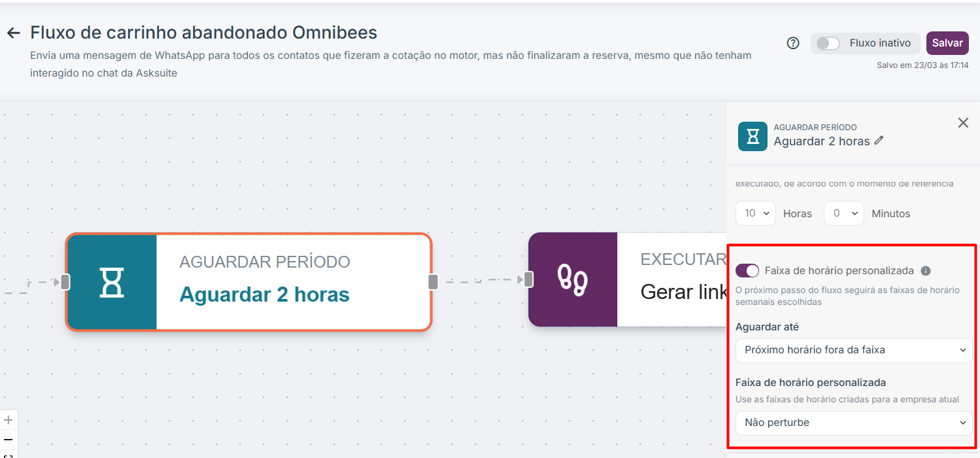Click the footsteps icon on the Executar node
The width and height of the screenshot is (980, 458).
pyautogui.click(x=572, y=279)
